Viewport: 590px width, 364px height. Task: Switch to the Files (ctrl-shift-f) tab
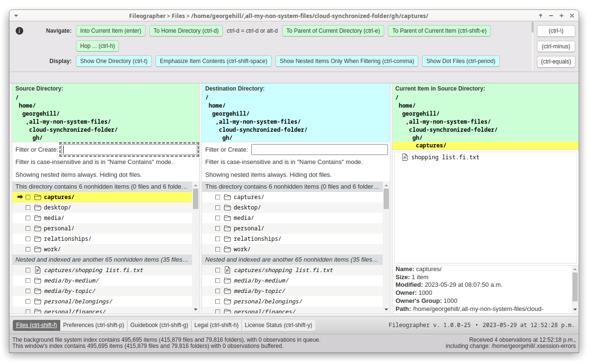pos(36,325)
